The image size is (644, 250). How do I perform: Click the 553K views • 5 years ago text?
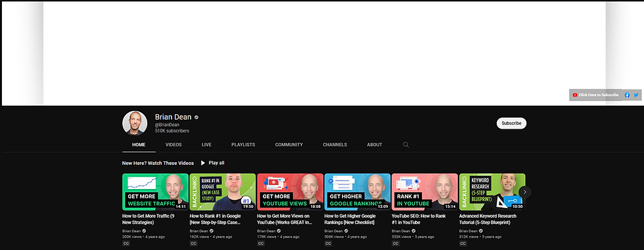tap(413, 237)
